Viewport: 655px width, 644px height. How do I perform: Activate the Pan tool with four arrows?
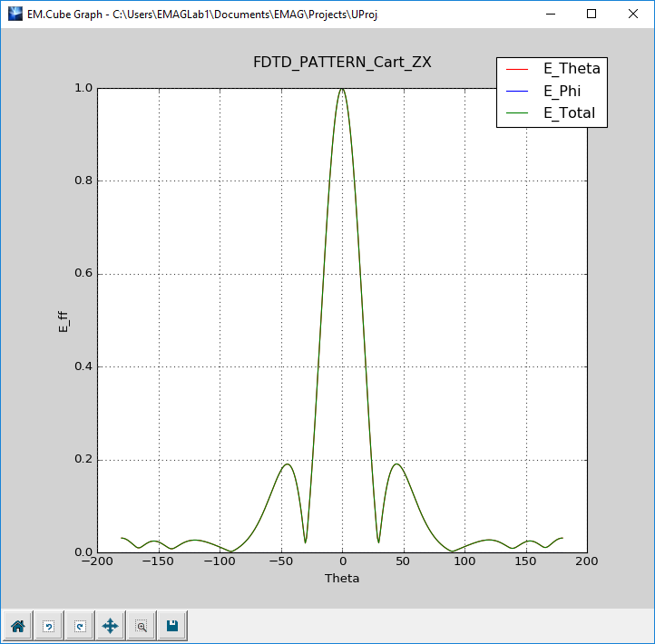tap(110, 625)
